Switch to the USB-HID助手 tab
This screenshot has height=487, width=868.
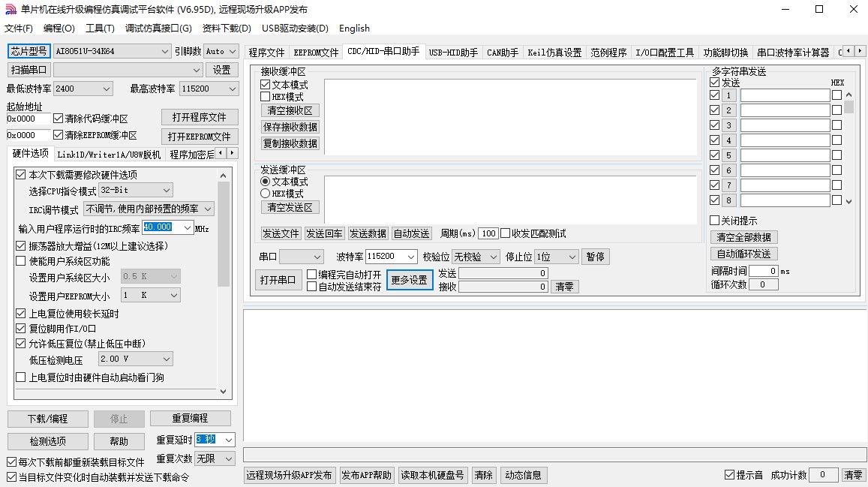coord(453,53)
